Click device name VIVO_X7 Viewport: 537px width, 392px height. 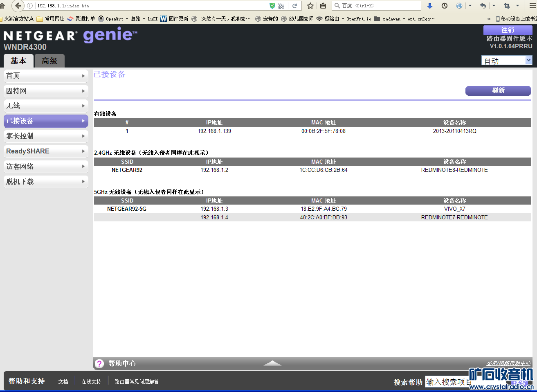point(455,209)
